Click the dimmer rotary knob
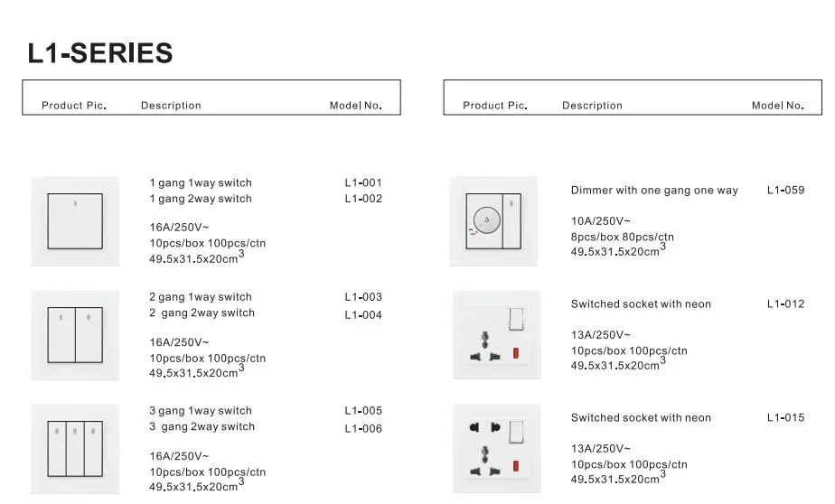The width and height of the screenshot is (835, 504). tap(486, 219)
